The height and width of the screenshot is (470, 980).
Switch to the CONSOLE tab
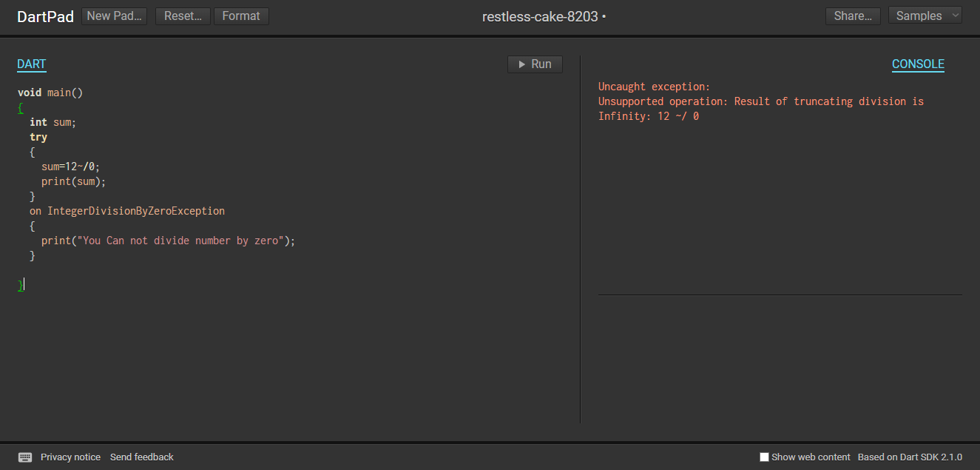918,64
